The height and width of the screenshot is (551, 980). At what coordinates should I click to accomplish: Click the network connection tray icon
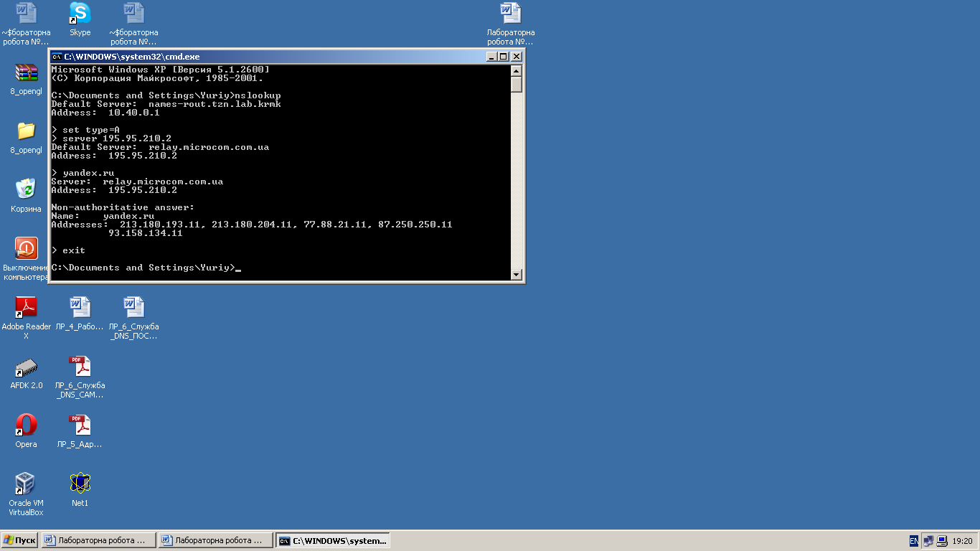coord(928,541)
